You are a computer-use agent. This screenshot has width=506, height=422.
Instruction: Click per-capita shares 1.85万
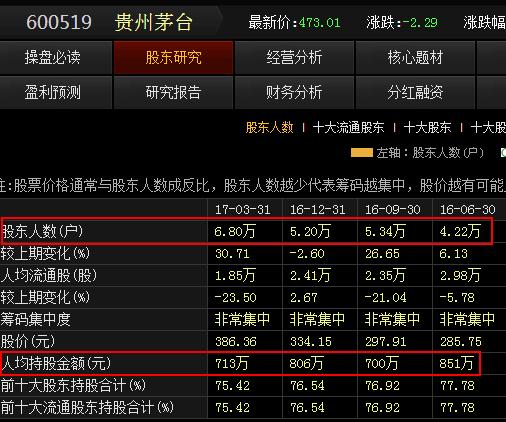click(235, 275)
